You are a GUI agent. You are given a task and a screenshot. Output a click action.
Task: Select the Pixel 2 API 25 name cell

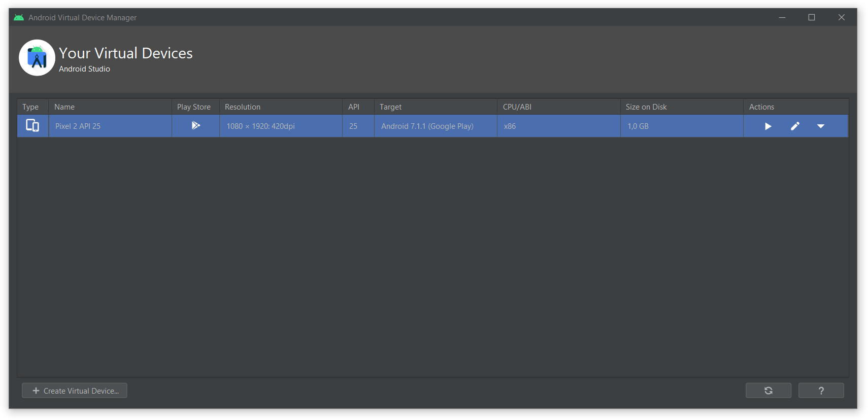(110, 126)
